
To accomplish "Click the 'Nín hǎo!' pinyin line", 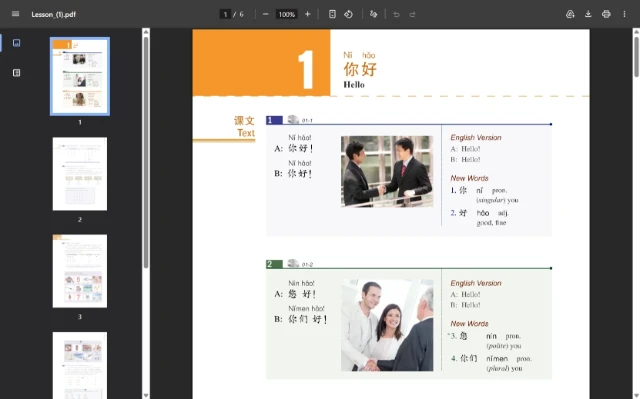I will click(x=301, y=283).
